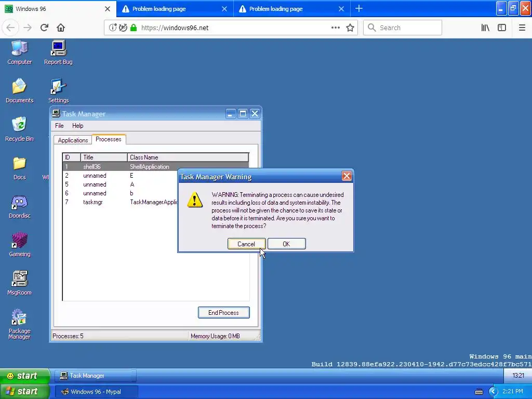Switch to the Windows 96 browser tab

coord(58,9)
